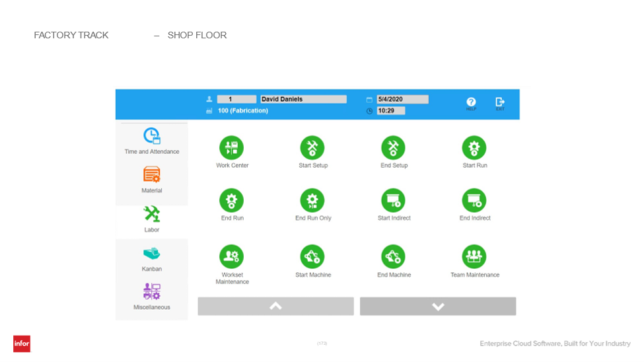Click the End Machine icon
Image resolution: width=644 pixels, height=362 pixels.
(x=394, y=256)
